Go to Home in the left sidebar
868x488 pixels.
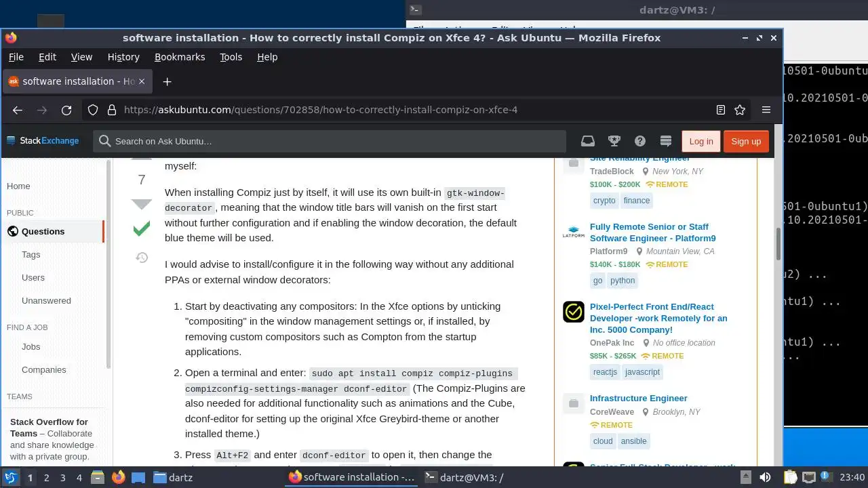click(x=18, y=186)
